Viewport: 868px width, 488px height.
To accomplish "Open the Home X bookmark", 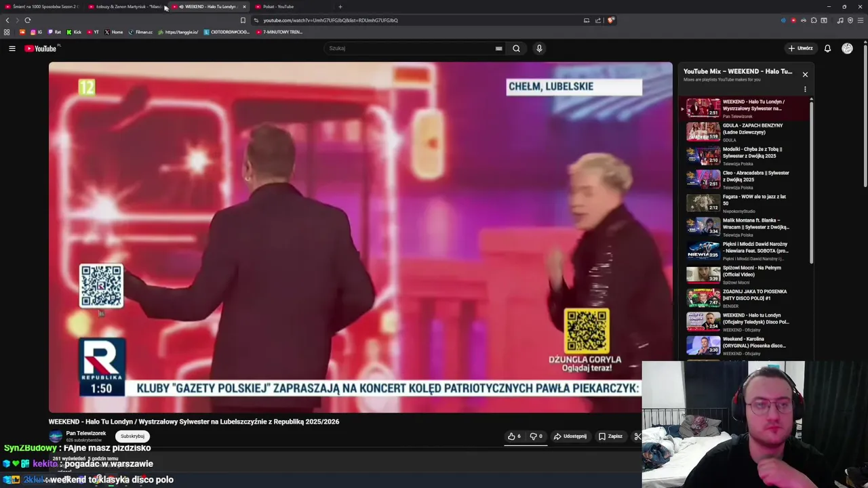I will pos(113,32).
